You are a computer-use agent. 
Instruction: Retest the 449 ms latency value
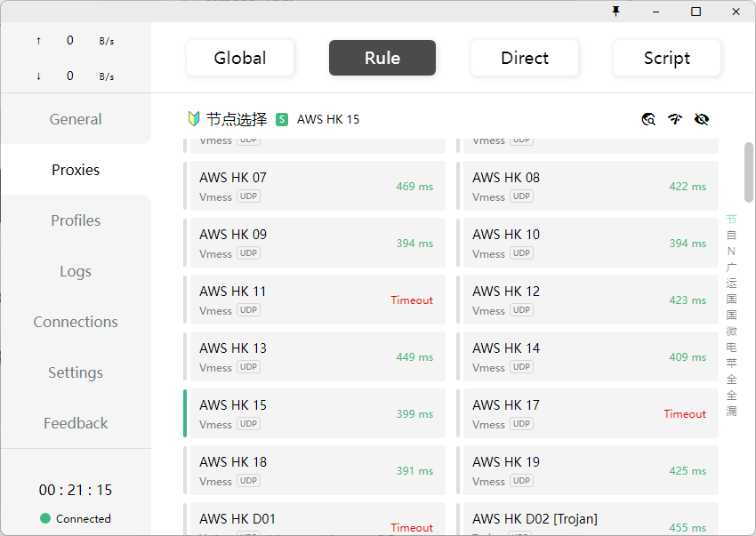[414, 357]
